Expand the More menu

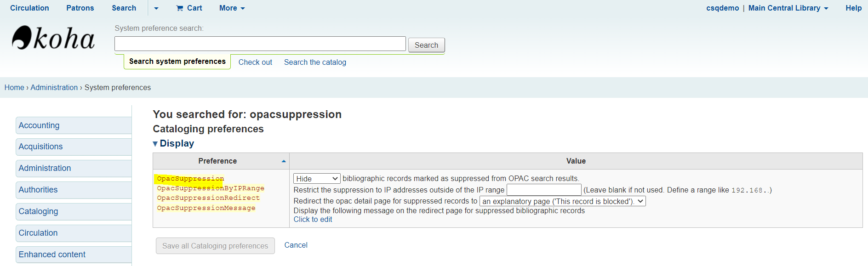[x=232, y=8]
